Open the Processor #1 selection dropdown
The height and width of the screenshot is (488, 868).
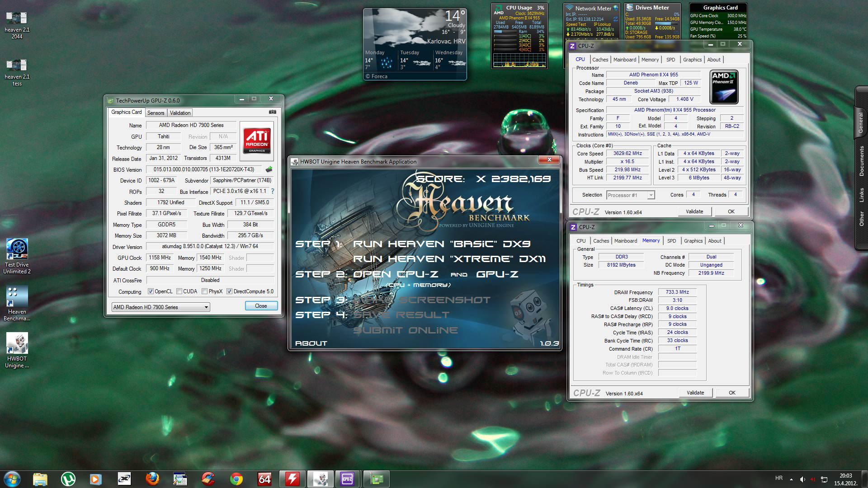[x=630, y=195]
